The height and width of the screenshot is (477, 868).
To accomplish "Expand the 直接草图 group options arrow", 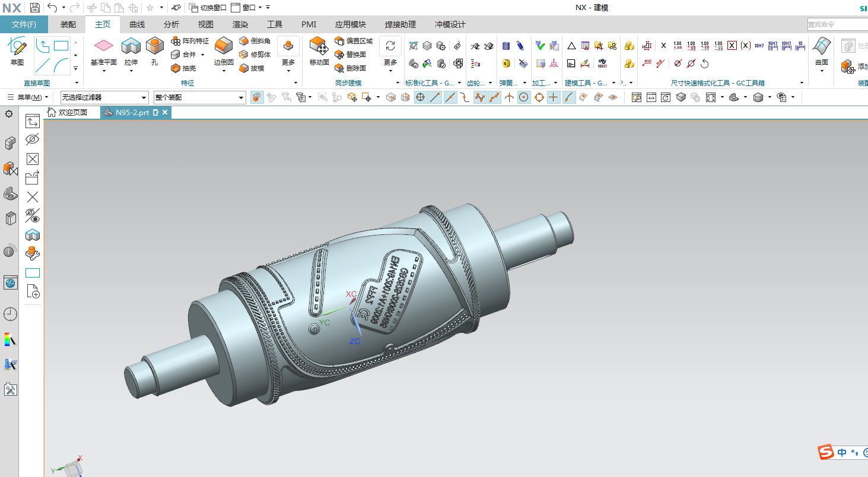I will tap(75, 83).
